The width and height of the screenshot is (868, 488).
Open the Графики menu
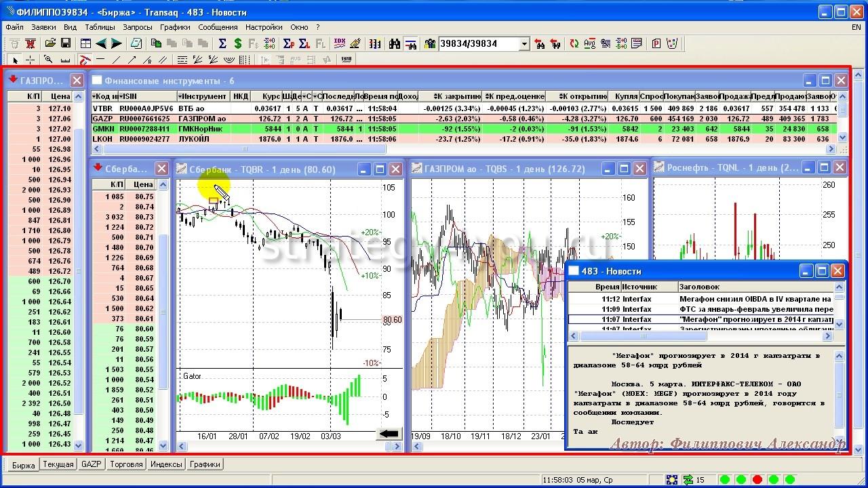[x=175, y=27]
